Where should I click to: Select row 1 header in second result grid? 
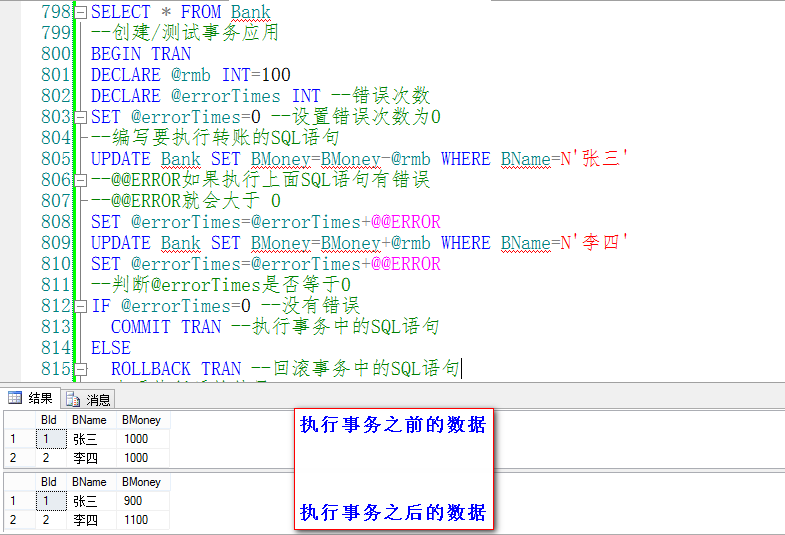[x=14, y=501]
